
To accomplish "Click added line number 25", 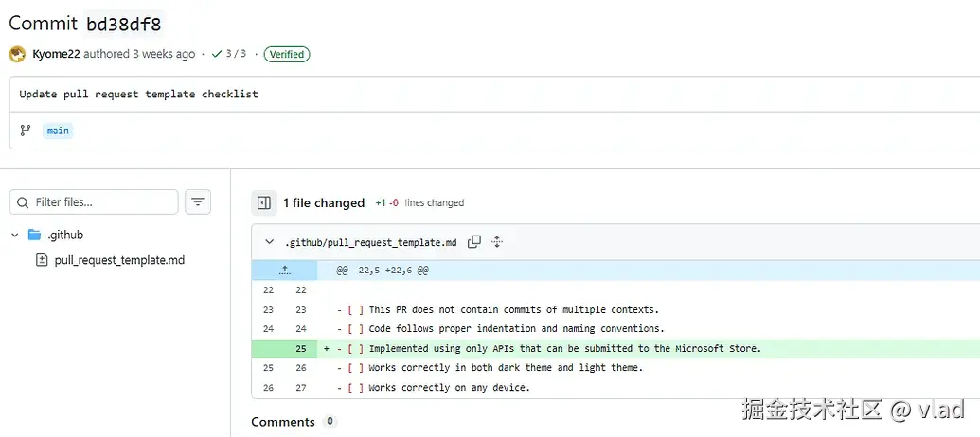I will [x=300, y=348].
